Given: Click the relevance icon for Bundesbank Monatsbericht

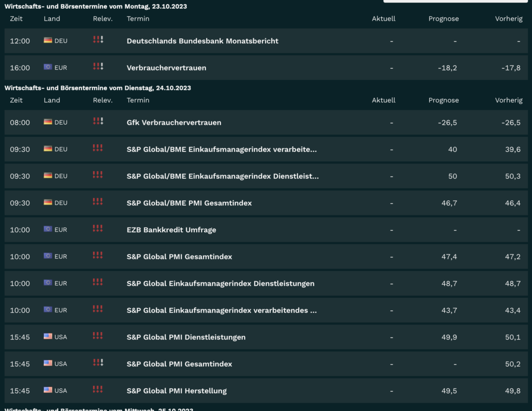Looking at the screenshot, I should (x=98, y=39).
